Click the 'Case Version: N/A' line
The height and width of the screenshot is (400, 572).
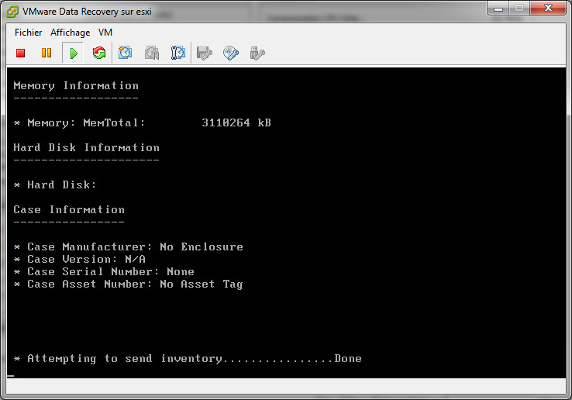point(80,259)
